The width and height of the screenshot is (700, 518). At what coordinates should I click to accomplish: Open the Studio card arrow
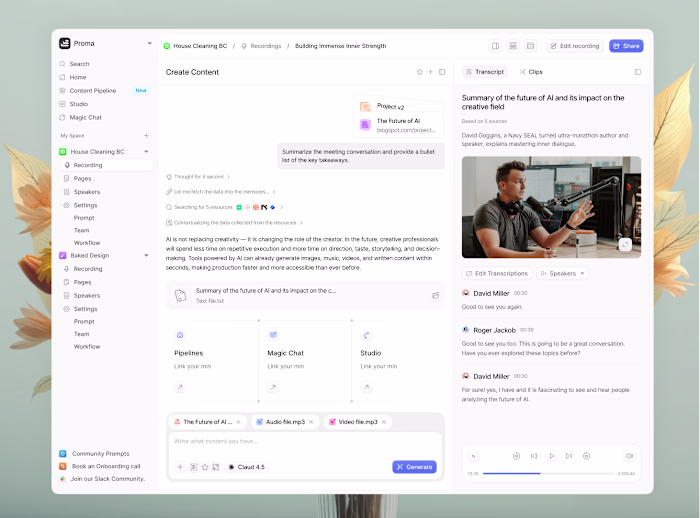pos(366,387)
